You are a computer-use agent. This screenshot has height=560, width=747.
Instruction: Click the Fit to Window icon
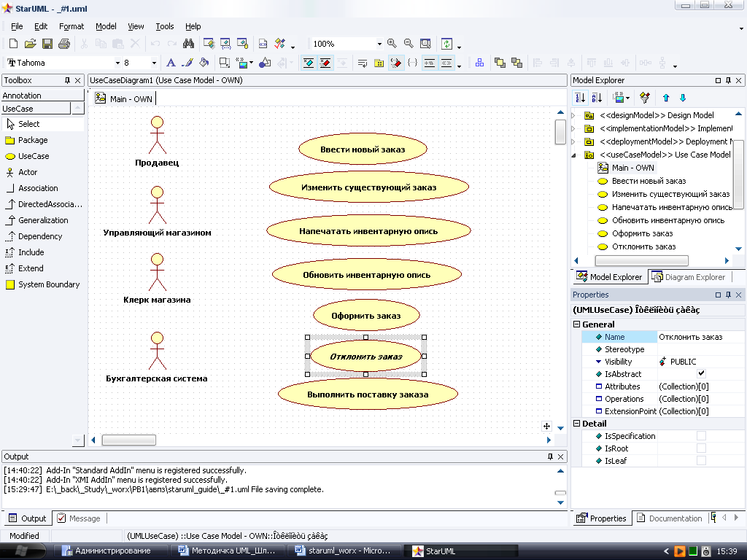425,44
